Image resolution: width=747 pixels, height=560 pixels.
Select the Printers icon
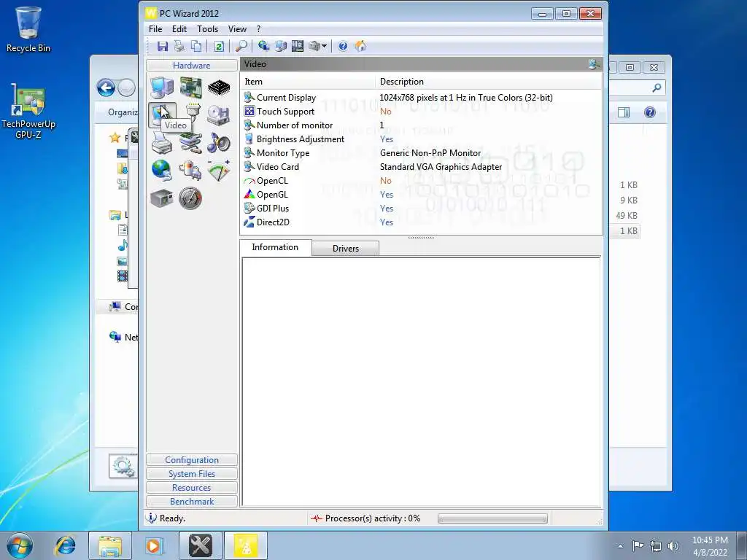[x=162, y=143]
